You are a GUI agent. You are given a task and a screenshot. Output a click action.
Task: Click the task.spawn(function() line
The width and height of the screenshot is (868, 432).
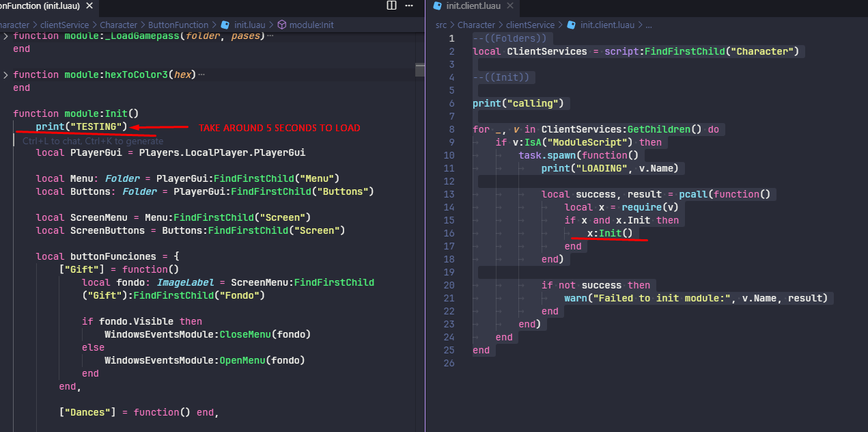578,155
